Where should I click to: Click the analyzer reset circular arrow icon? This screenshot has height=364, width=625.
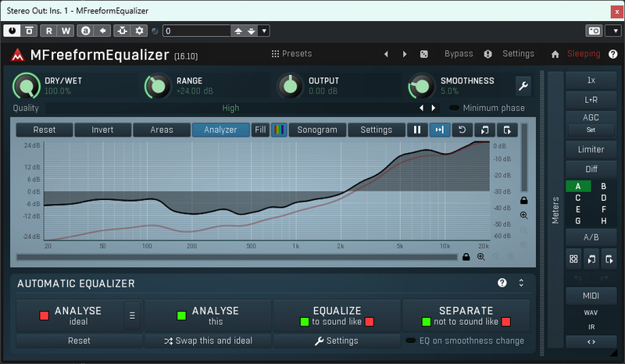462,130
